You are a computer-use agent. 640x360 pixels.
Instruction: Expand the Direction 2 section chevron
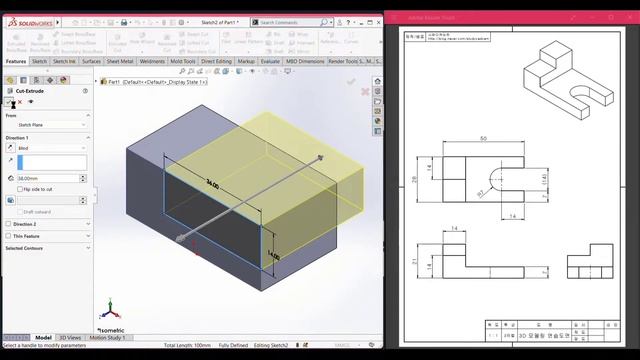88,224
